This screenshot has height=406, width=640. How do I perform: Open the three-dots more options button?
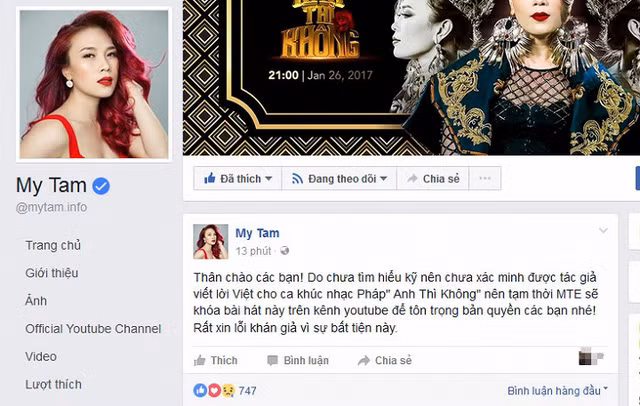485,178
